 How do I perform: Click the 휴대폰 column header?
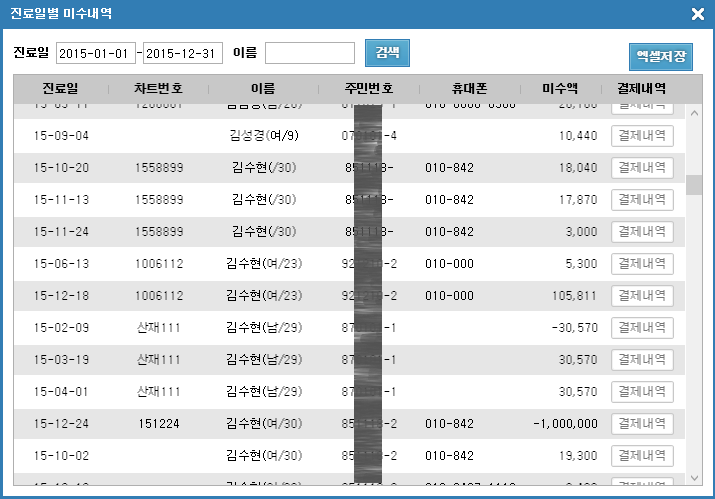[x=469, y=88]
